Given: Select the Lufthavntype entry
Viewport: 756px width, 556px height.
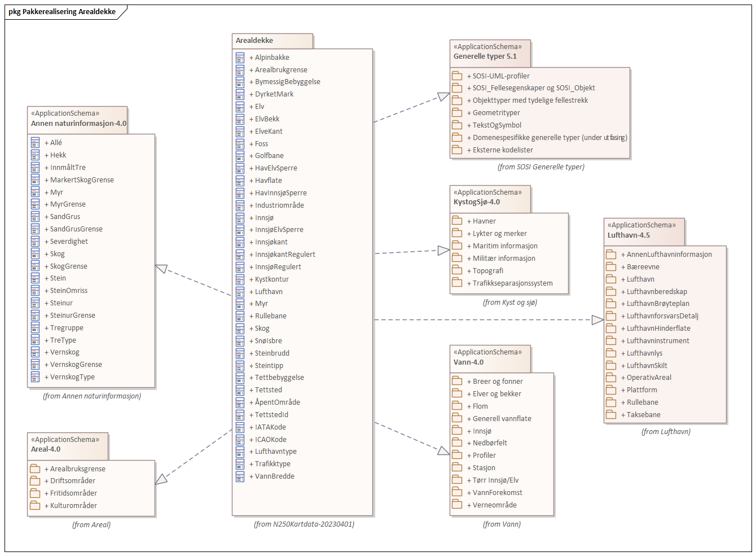Looking at the screenshot, I should coord(273,452).
